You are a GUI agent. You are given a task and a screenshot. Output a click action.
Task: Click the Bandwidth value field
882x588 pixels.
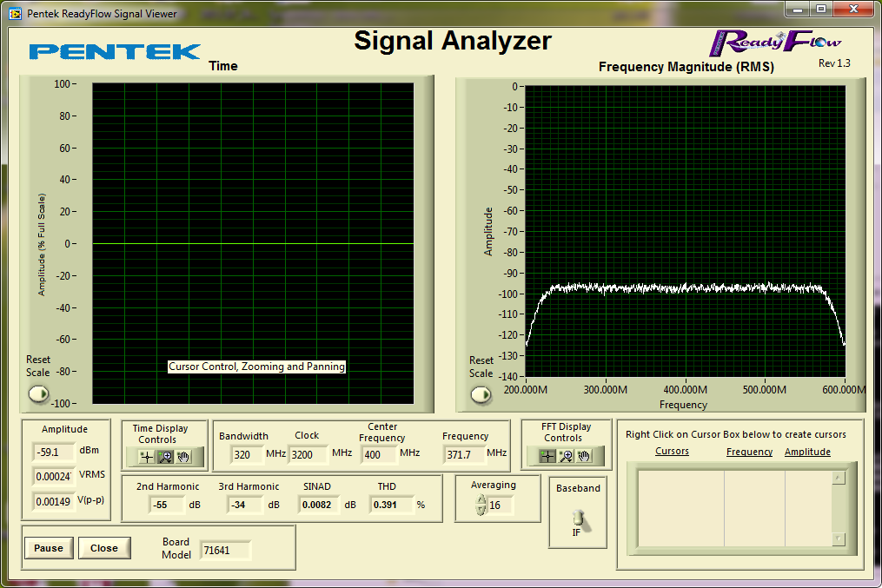[247, 453]
